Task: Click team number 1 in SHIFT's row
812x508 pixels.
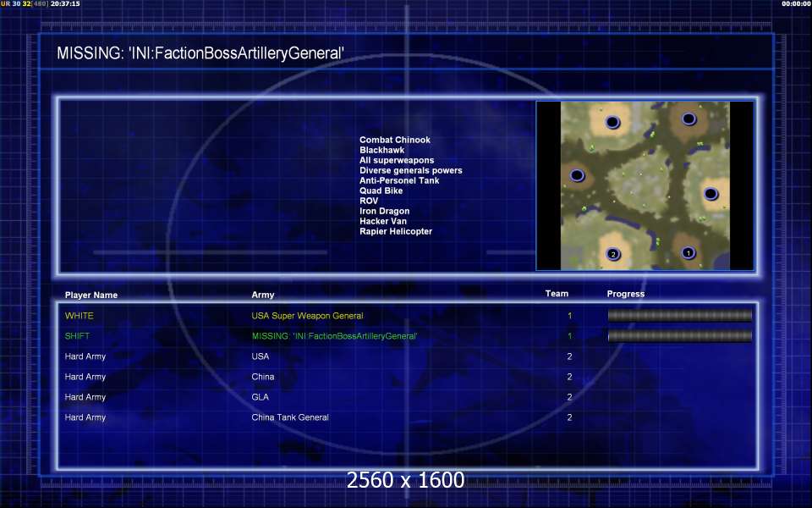Action: coord(569,336)
